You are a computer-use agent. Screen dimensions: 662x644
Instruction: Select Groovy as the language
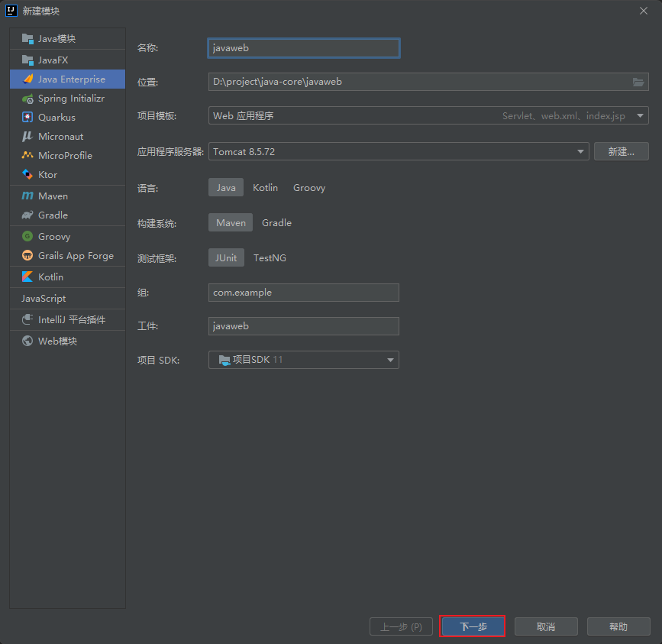tap(309, 187)
